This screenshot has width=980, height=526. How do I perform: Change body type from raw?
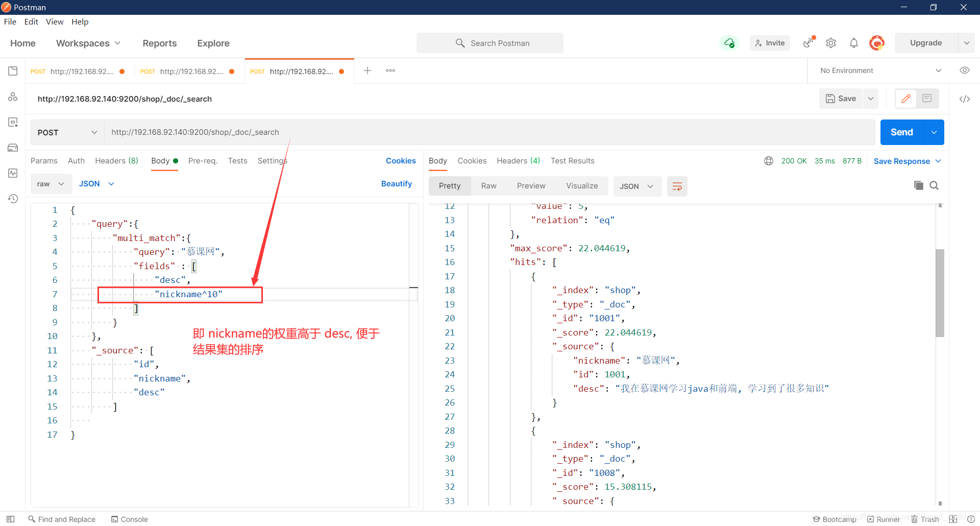click(x=51, y=184)
